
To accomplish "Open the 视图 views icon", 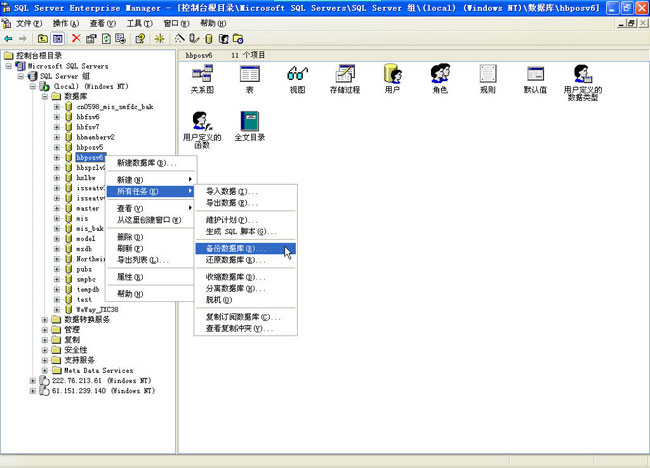I will click(x=297, y=79).
